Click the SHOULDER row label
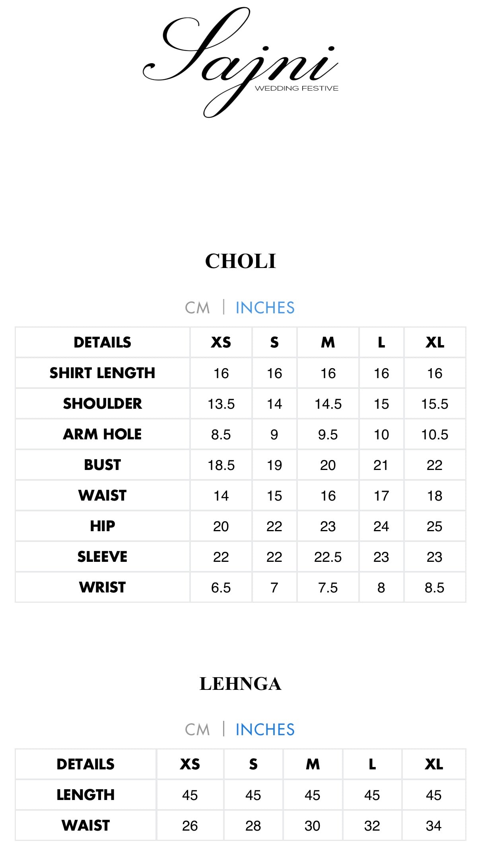The image size is (480, 868). tap(102, 404)
